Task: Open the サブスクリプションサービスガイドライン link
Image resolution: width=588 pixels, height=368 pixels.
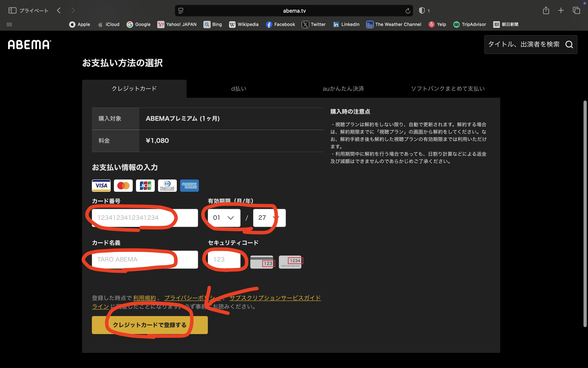Action: [275, 298]
